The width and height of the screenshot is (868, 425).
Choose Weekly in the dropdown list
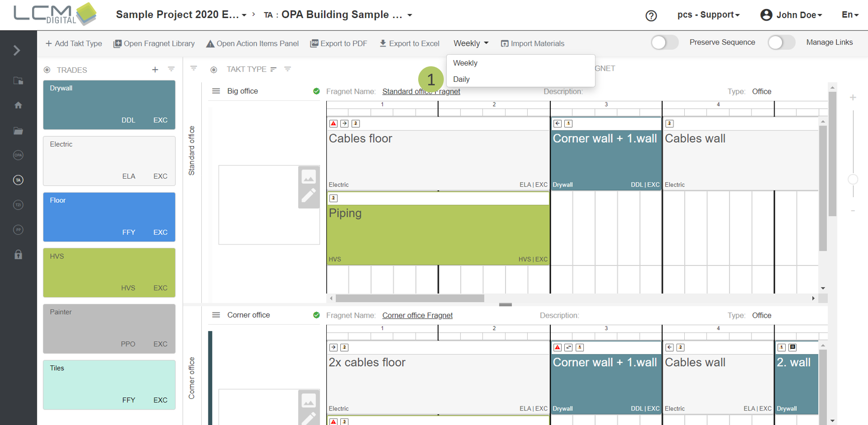465,63
